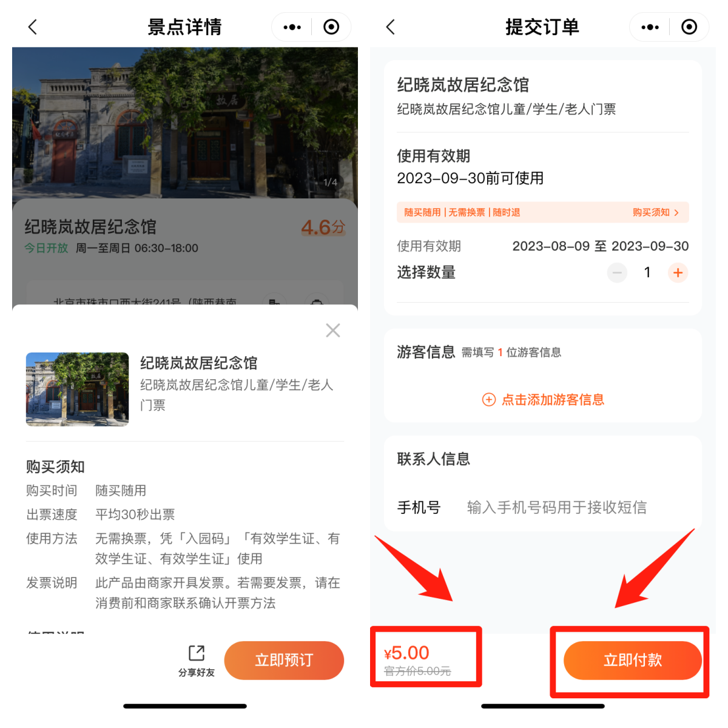
Task: Tap the circle close icon on 提交订单 header
Action: [x=689, y=27]
